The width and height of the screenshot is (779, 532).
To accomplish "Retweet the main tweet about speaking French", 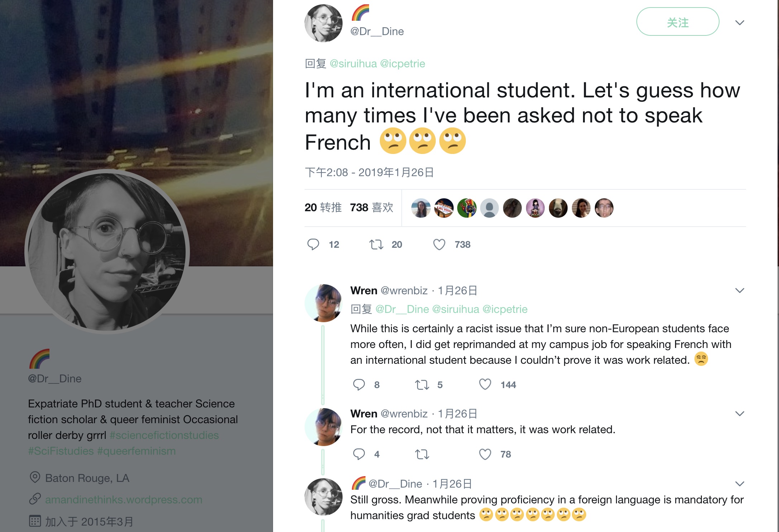I will (x=376, y=245).
